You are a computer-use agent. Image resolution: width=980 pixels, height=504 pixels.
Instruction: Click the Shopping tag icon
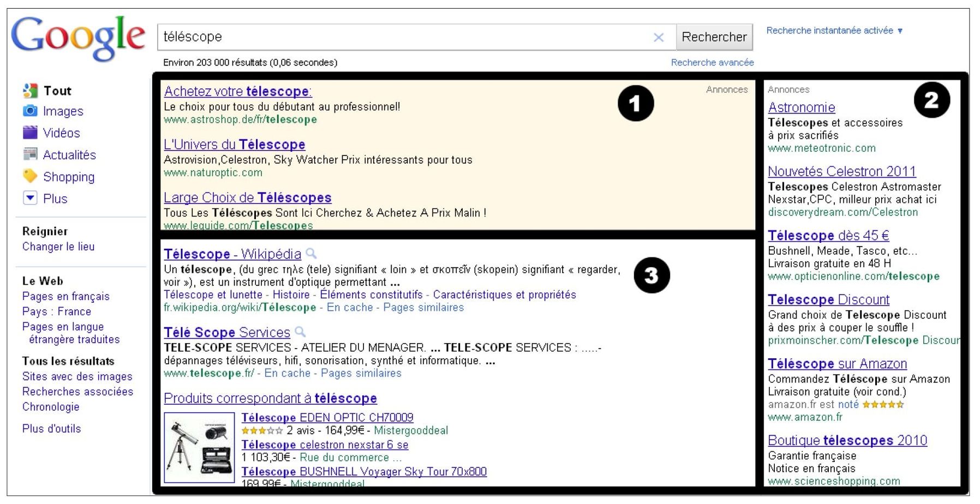(30, 176)
